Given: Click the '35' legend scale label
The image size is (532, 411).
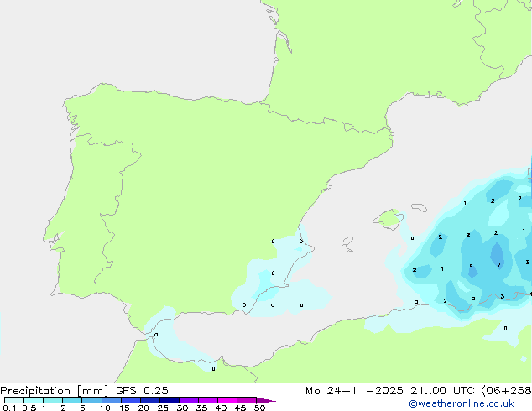Looking at the screenshot, I should tap(201, 408).
